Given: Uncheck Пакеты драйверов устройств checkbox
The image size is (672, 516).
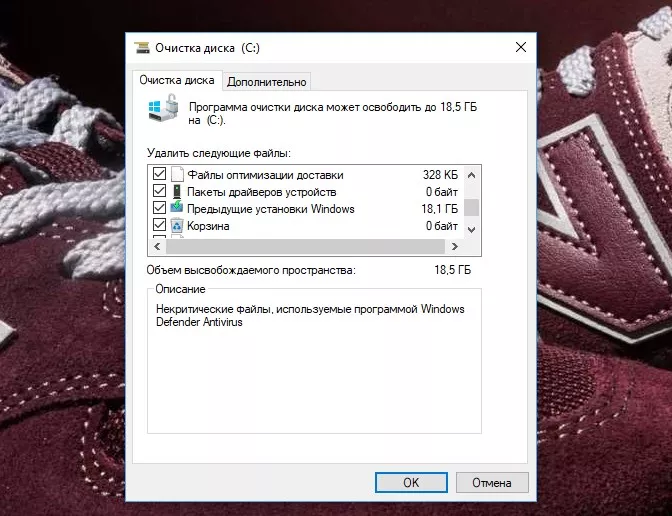Looking at the screenshot, I should click(x=158, y=191).
